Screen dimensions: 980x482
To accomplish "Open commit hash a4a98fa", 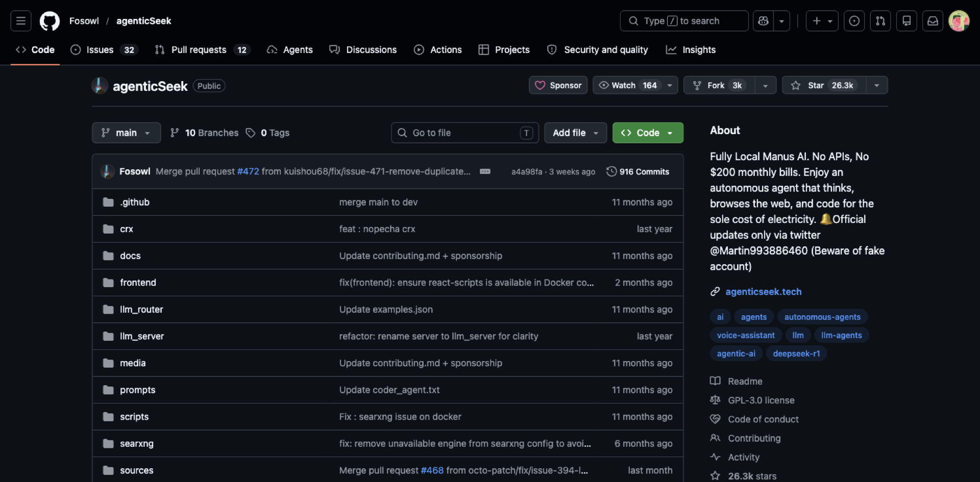I will 527,172.
